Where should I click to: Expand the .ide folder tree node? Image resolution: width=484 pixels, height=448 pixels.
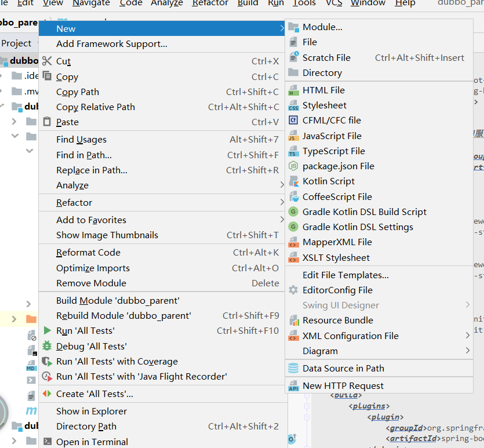(1, 75)
